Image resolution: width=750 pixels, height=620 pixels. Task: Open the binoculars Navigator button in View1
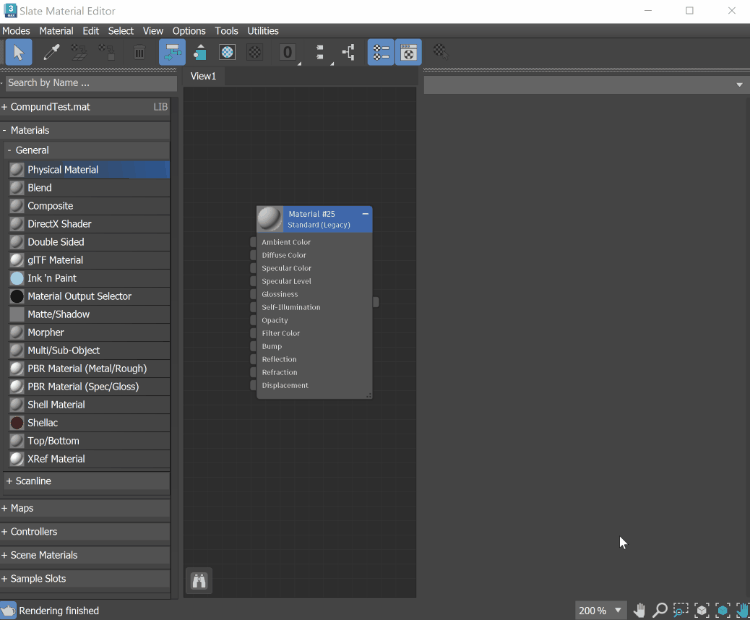[x=199, y=581]
